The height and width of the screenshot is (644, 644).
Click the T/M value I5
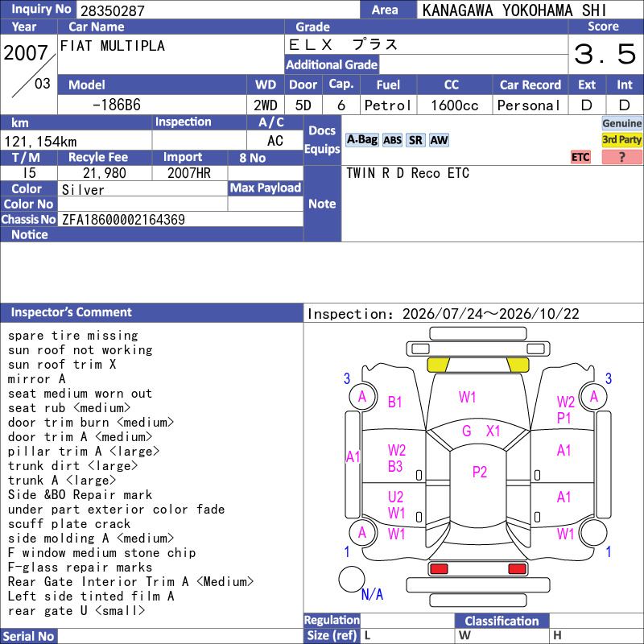click(29, 173)
